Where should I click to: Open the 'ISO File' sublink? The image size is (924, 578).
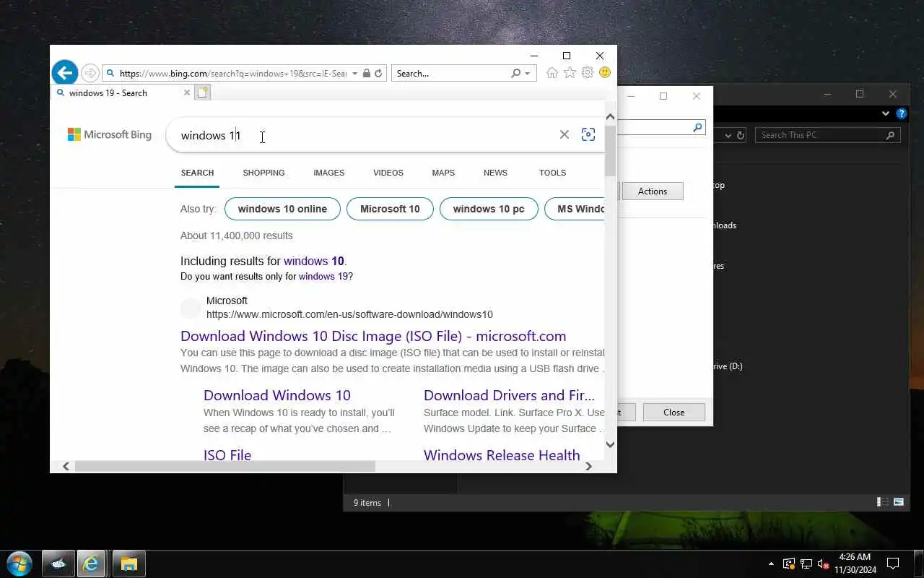tap(227, 455)
